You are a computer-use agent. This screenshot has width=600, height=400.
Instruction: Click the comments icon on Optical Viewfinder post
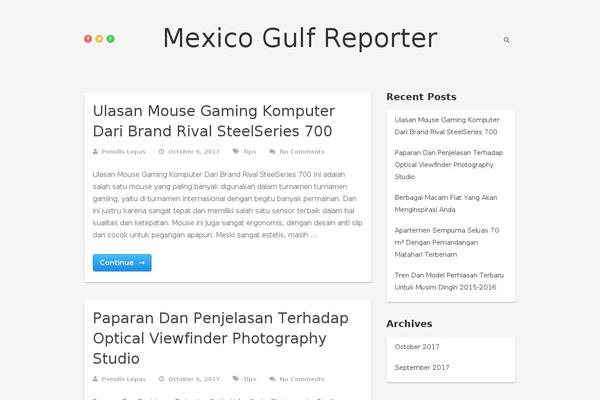click(272, 379)
